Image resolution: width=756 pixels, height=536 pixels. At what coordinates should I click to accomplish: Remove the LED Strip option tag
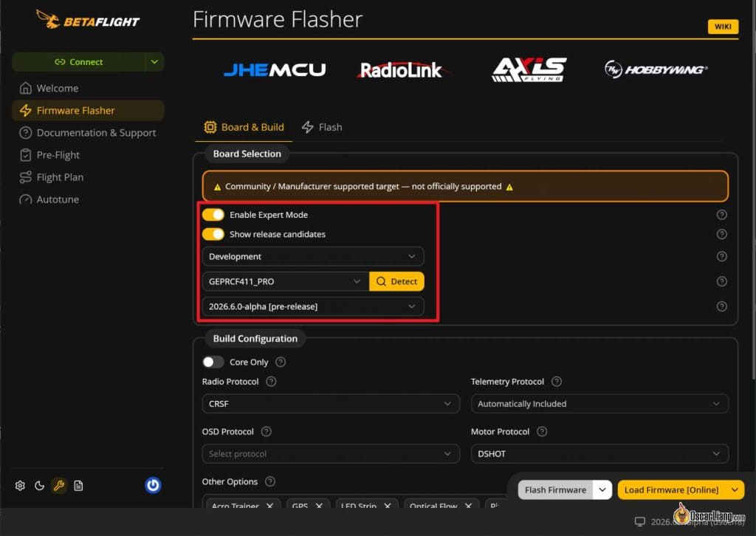[387, 506]
